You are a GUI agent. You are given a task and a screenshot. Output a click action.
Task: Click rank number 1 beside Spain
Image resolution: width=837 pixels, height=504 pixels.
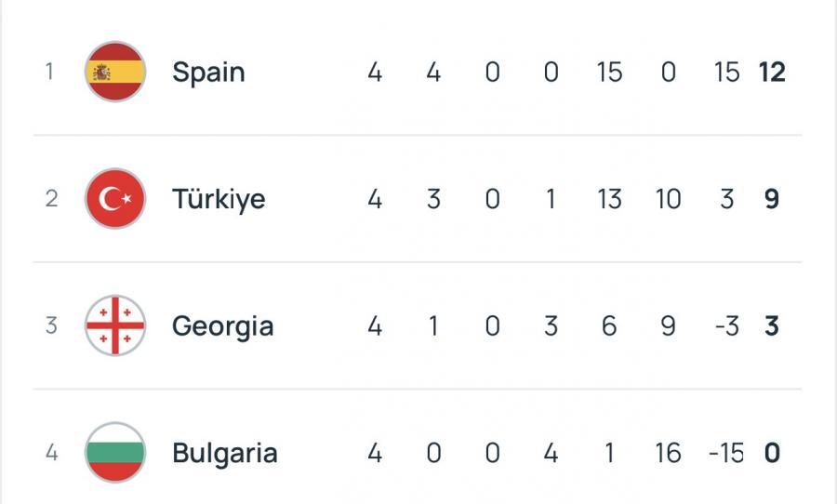(50, 72)
